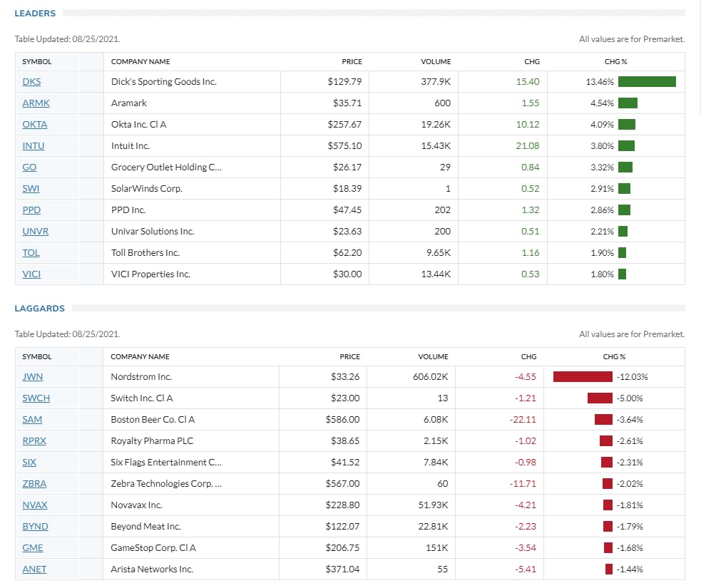
Task: Open the VICI ticker link
Action: 31,274
